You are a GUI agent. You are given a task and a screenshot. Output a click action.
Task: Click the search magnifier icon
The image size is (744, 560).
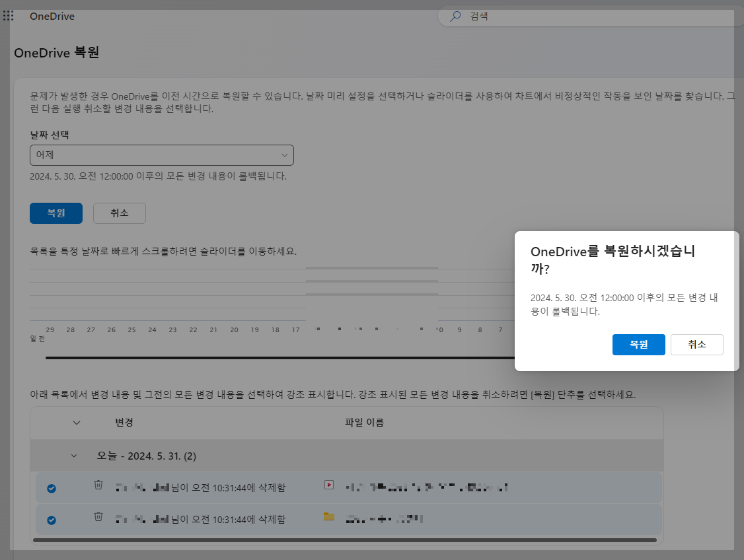point(455,16)
